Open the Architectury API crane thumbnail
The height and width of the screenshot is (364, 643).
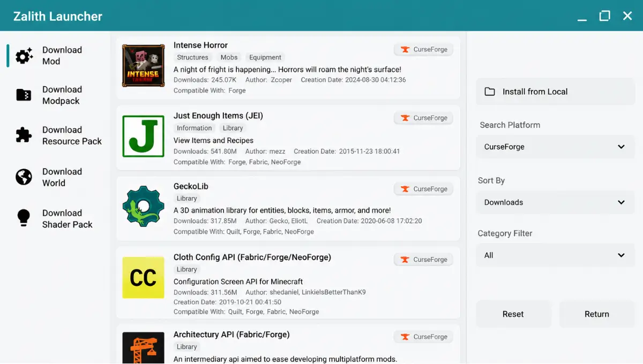tap(143, 348)
